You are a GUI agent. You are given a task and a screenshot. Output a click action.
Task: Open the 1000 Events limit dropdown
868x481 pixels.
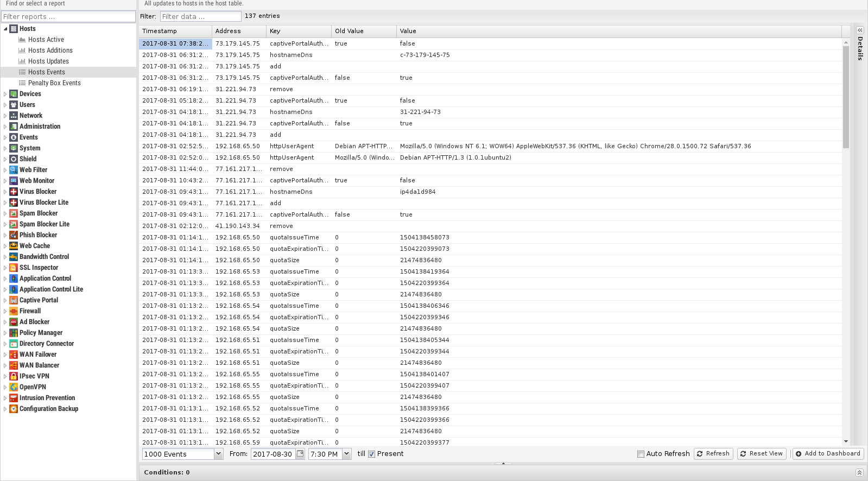[x=218, y=454]
